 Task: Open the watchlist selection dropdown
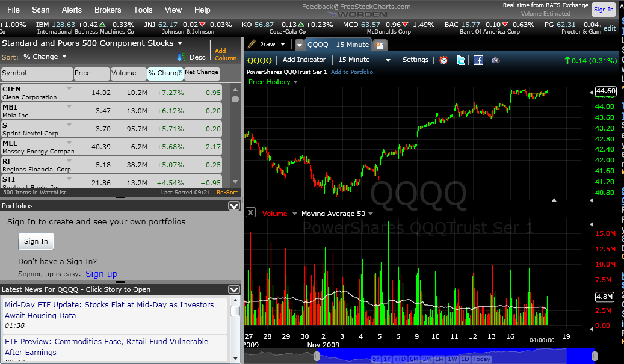tap(180, 43)
